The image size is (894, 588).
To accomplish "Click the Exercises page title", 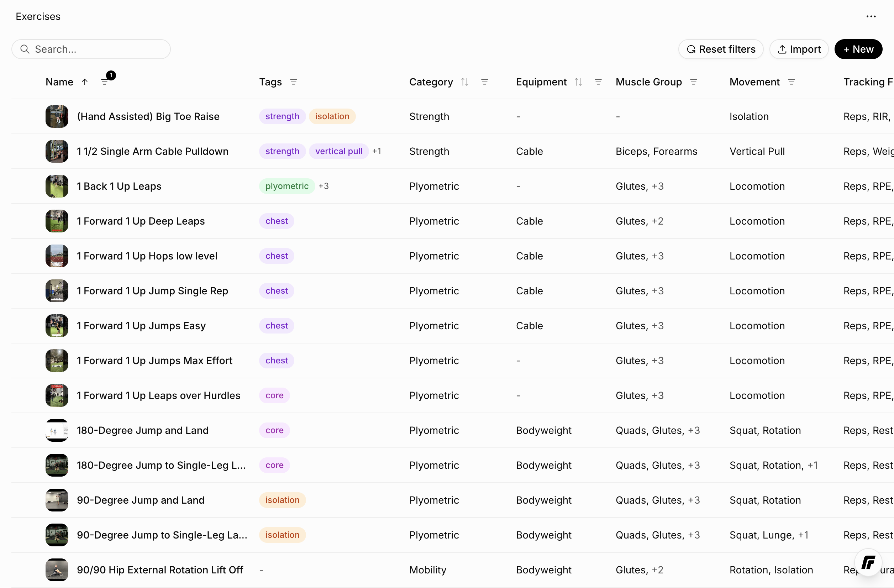I will [x=38, y=16].
